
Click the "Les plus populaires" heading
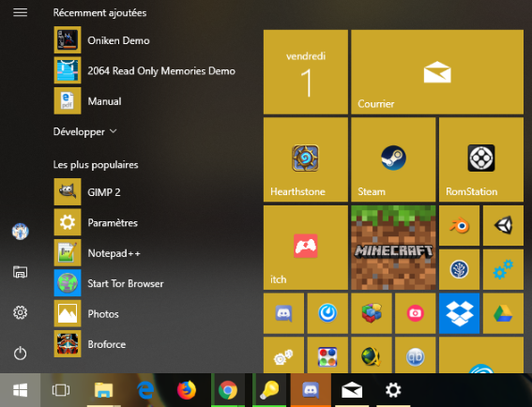coord(96,165)
